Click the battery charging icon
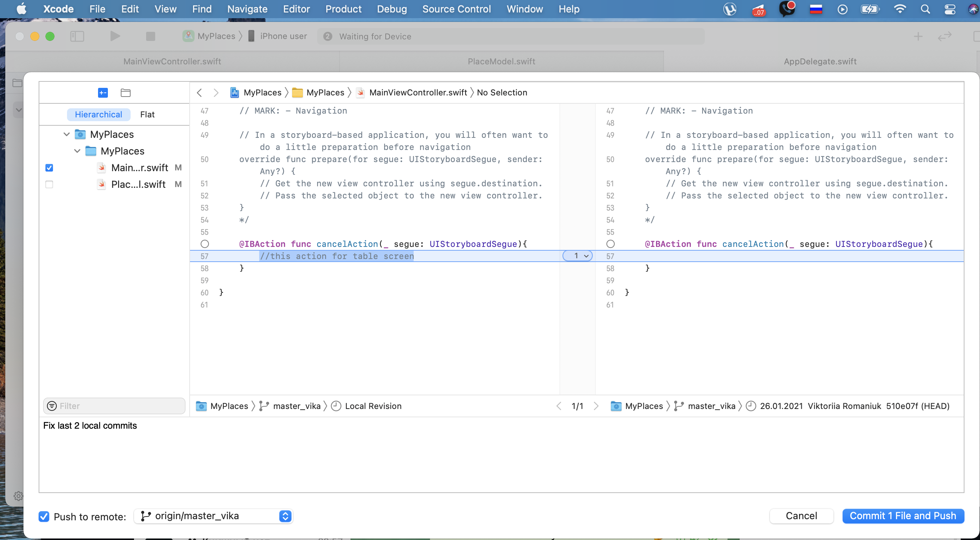 870,9
